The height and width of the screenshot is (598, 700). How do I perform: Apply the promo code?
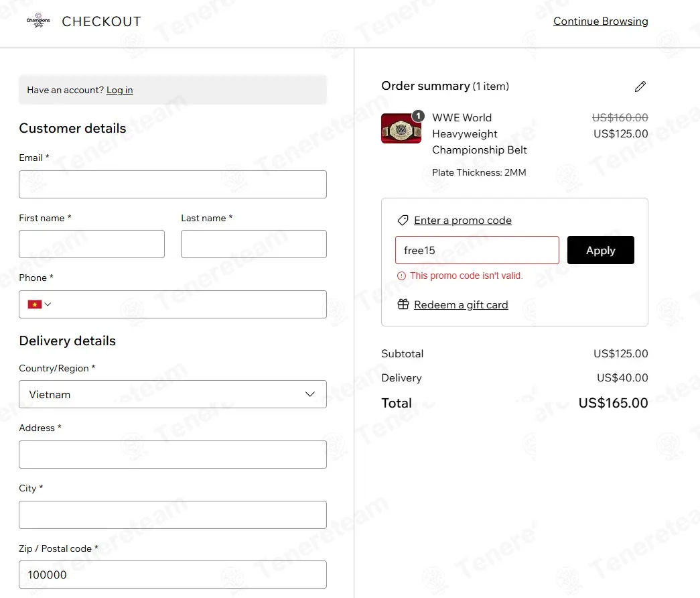coord(600,250)
